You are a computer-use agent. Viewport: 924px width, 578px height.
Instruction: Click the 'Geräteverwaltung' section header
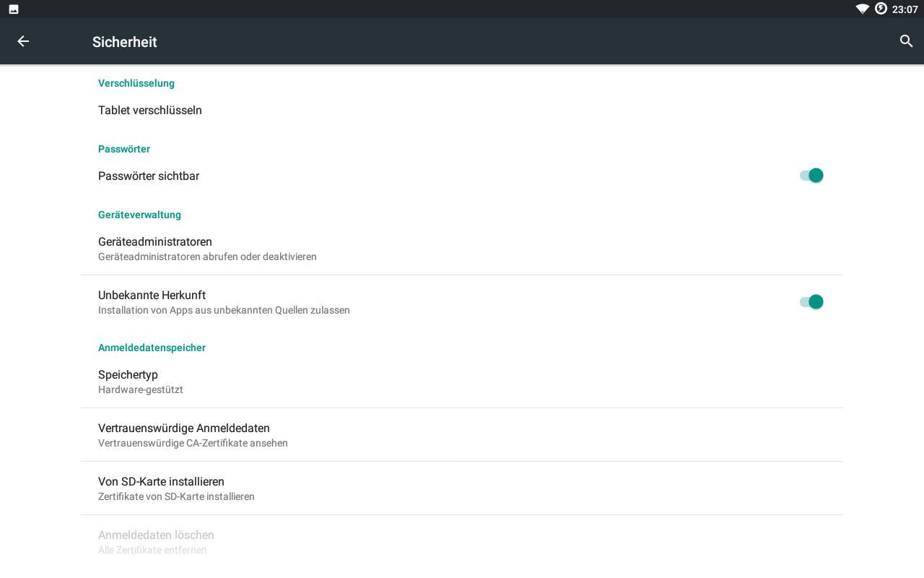point(139,215)
